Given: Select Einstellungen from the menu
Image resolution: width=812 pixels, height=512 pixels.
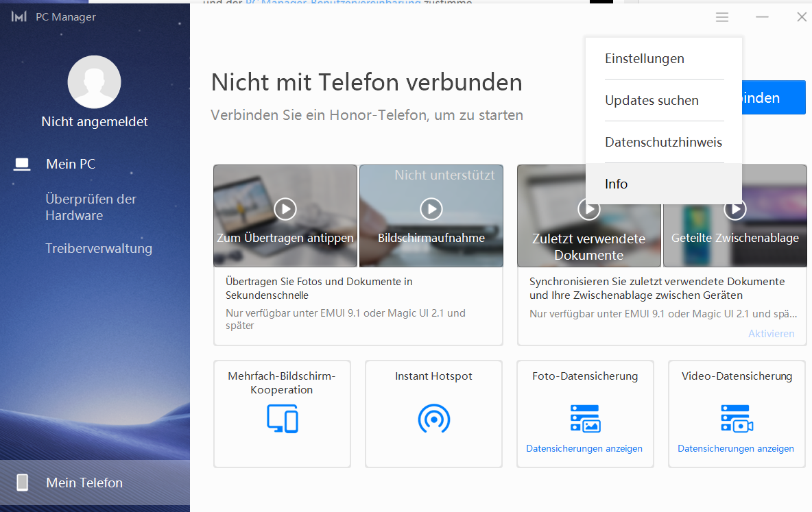Looking at the screenshot, I should (664, 58).
